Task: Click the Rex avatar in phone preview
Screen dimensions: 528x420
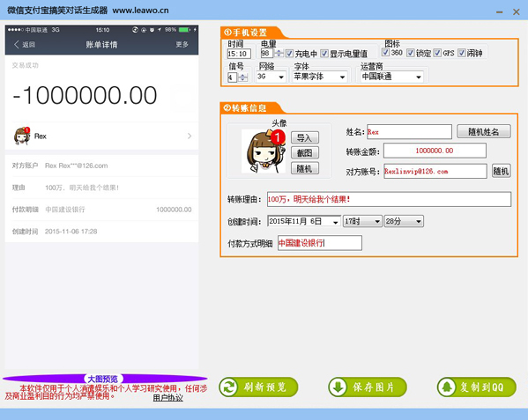Action: pos(22,136)
